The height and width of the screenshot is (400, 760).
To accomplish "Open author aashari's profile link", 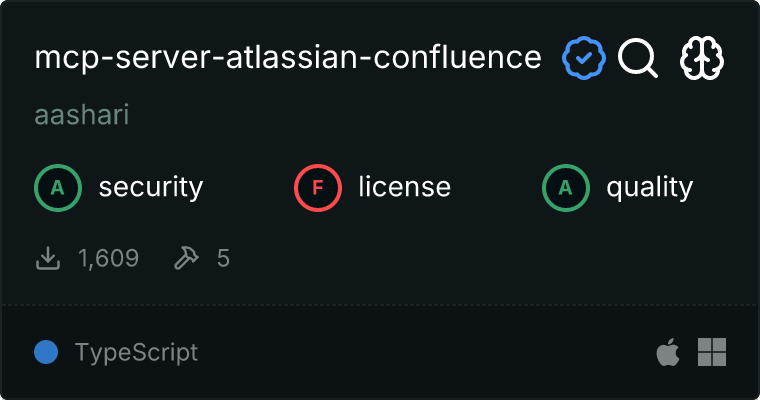I will (x=82, y=115).
